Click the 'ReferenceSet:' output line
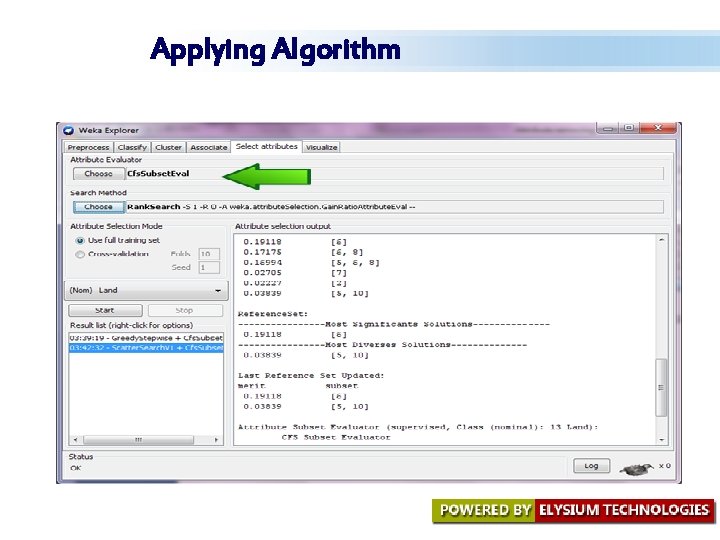Image resolution: width=720 pixels, height=540 pixels. [x=273, y=314]
